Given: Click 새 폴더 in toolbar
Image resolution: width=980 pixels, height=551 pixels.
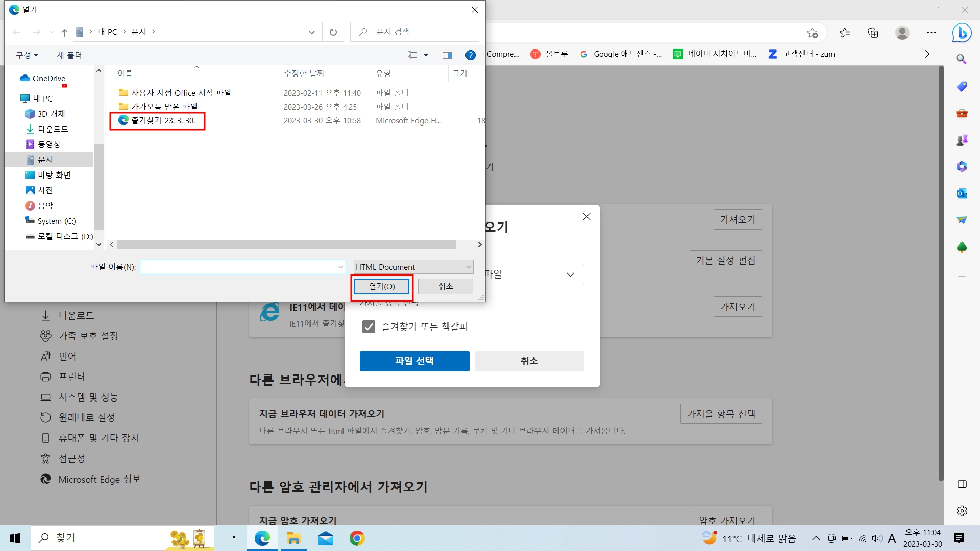Looking at the screenshot, I should click(x=69, y=55).
